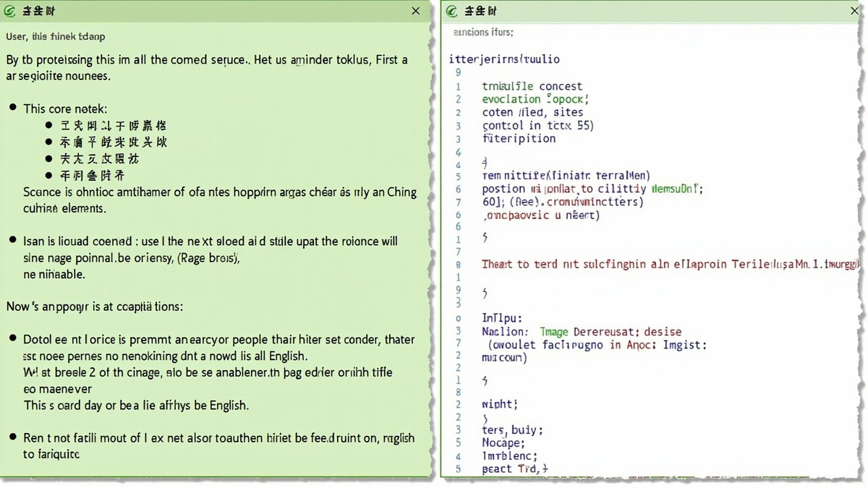Click the "This core netek:" bullet line
Viewport: 868px width, 488px height.
pyautogui.click(x=65, y=108)
